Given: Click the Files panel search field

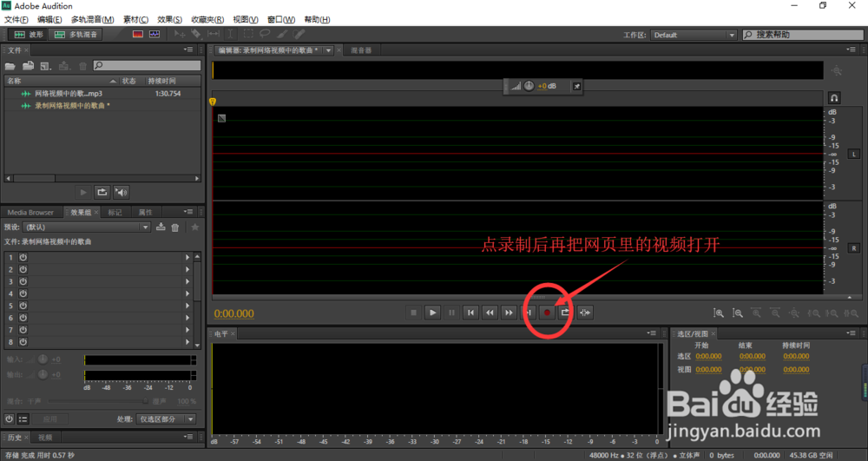Looking at the screenshot, I should 147,65.
